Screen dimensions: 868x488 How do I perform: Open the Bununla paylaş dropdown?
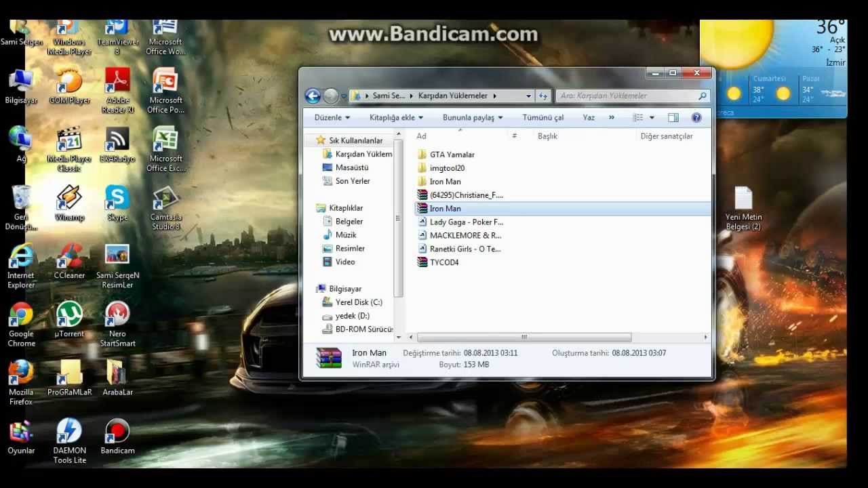473,117
